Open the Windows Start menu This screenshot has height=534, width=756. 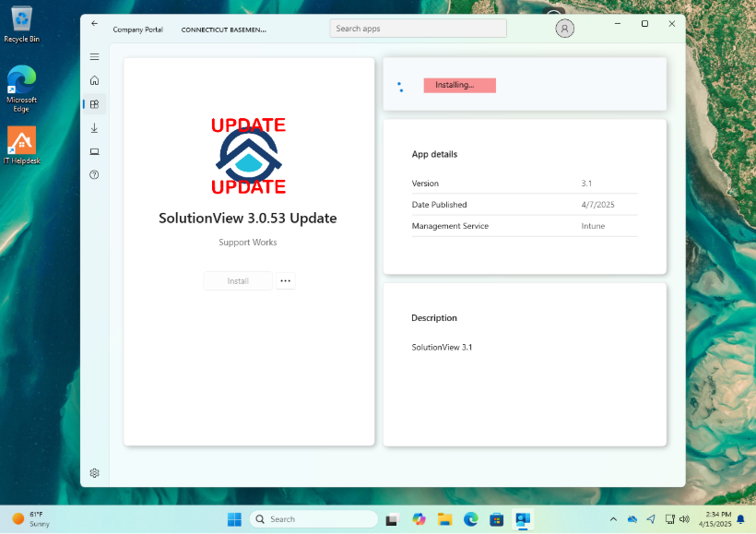(234, 519)
